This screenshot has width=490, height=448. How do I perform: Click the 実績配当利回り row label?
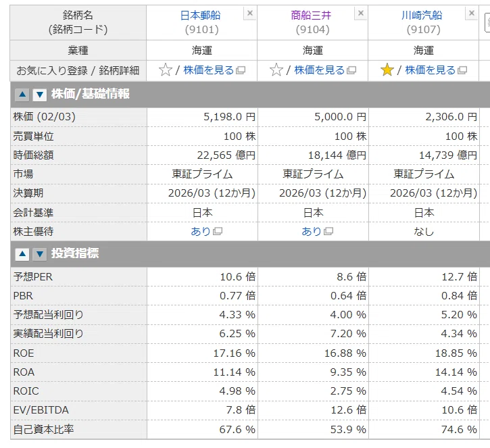tap(49, 334)
